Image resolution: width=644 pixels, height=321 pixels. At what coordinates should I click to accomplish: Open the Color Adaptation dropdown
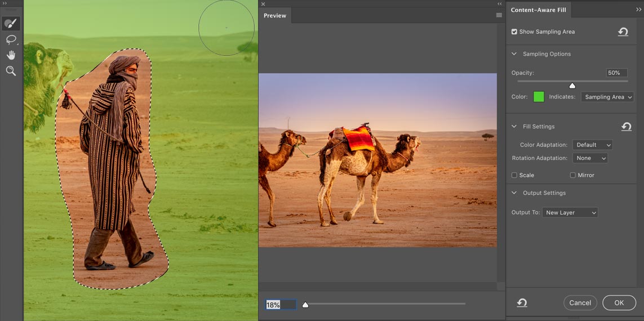click(x=592, y=145)
